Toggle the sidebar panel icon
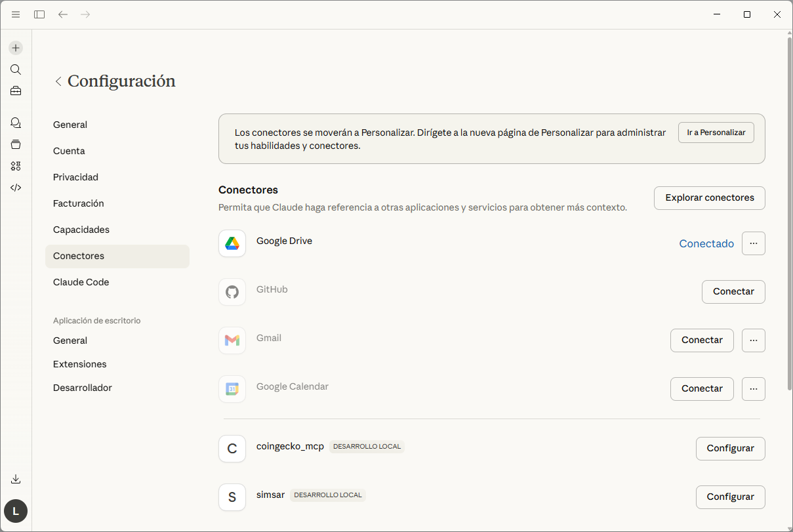The width and height of the screenshot is (793, 532). click(x=39, y=14)
